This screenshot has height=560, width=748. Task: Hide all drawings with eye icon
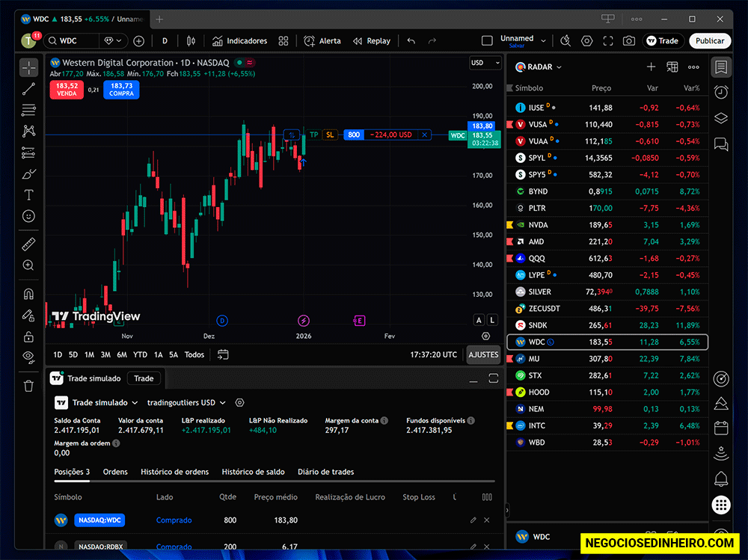(x=28, y=357)
